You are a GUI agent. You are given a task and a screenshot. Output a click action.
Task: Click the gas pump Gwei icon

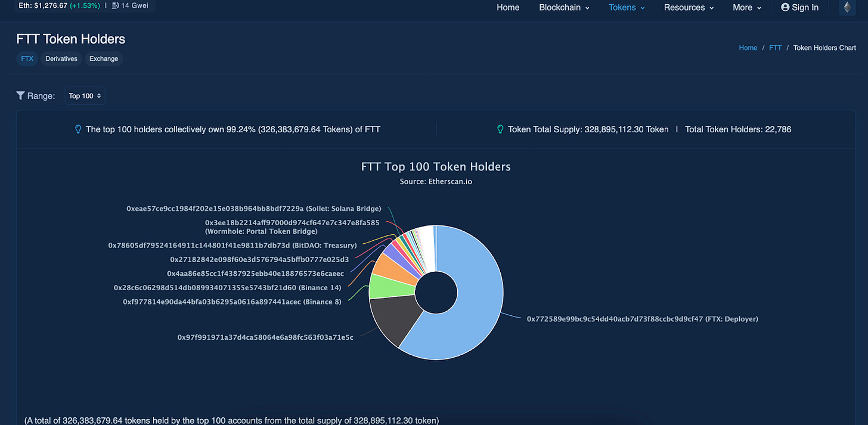coord(115,5)
